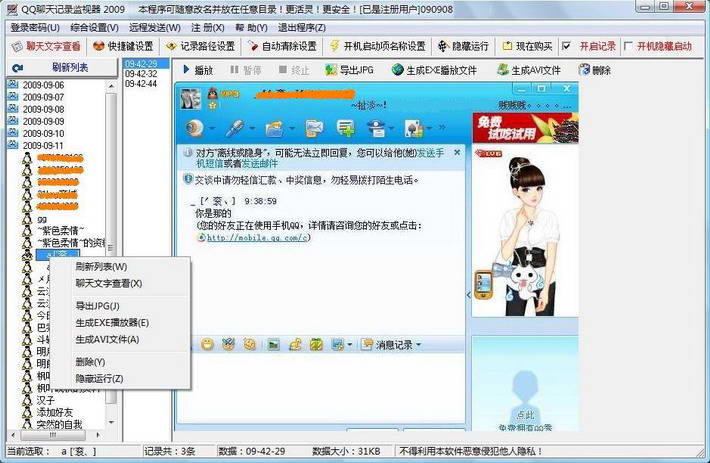Open the 消息记录 message history dropdown
The height and width of the screenshot is (463, 710).
392,345
